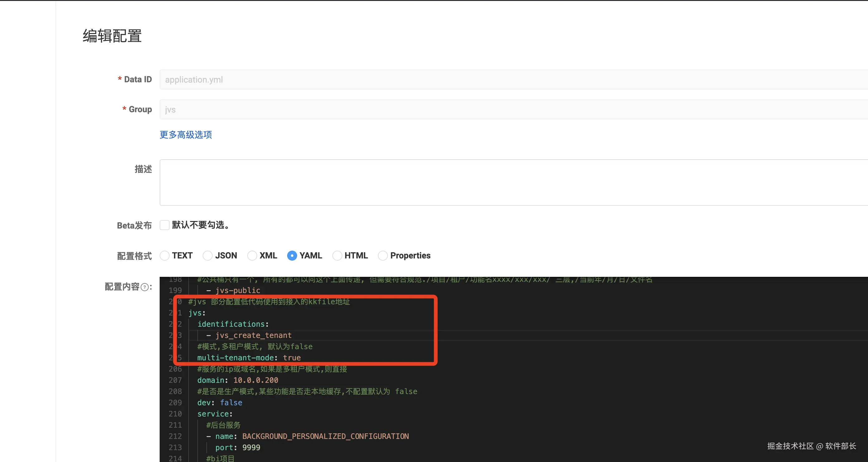Switch configuration format to HTML

click(337, 256)
